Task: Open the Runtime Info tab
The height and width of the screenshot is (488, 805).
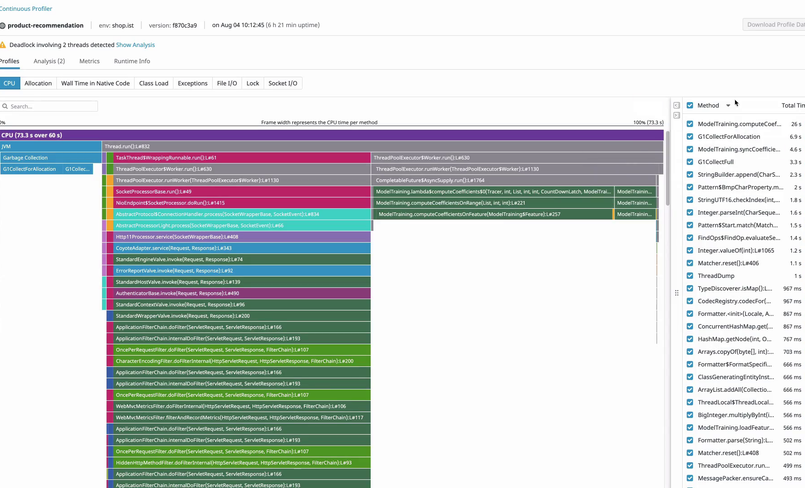Action: point(132,61)
